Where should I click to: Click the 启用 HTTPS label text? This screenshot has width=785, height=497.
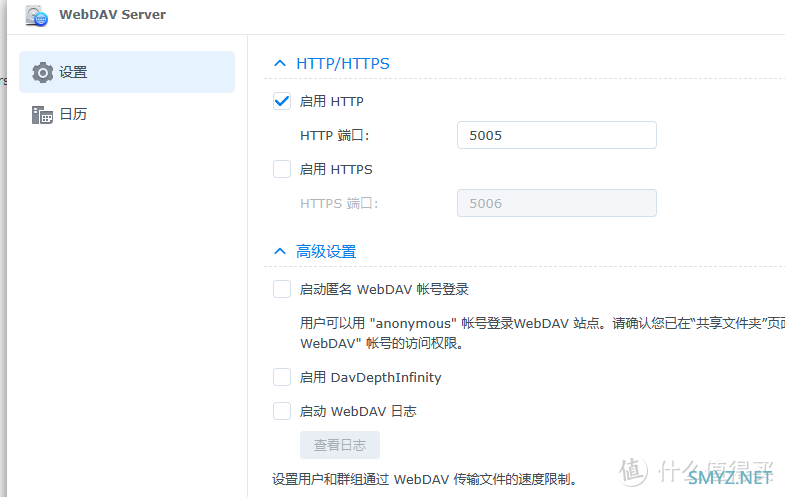pyautogui.click(x=336, y=169)
